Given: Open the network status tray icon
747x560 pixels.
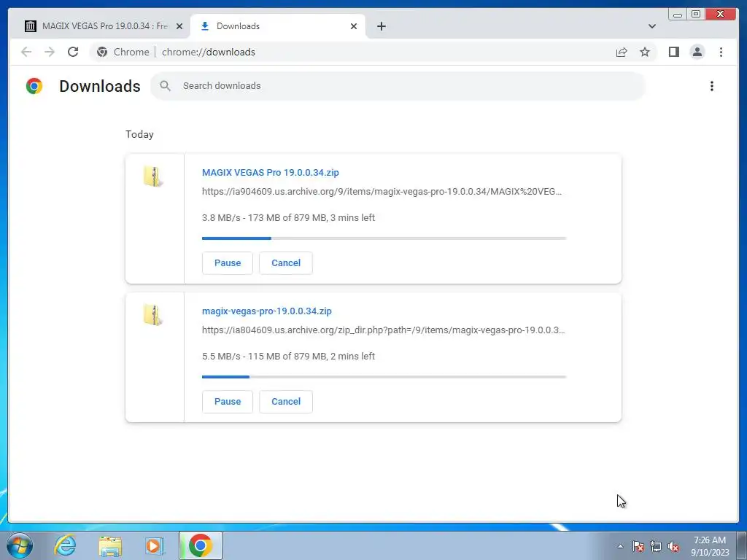Looking at the screenshot, I should (x=656, y=546).
